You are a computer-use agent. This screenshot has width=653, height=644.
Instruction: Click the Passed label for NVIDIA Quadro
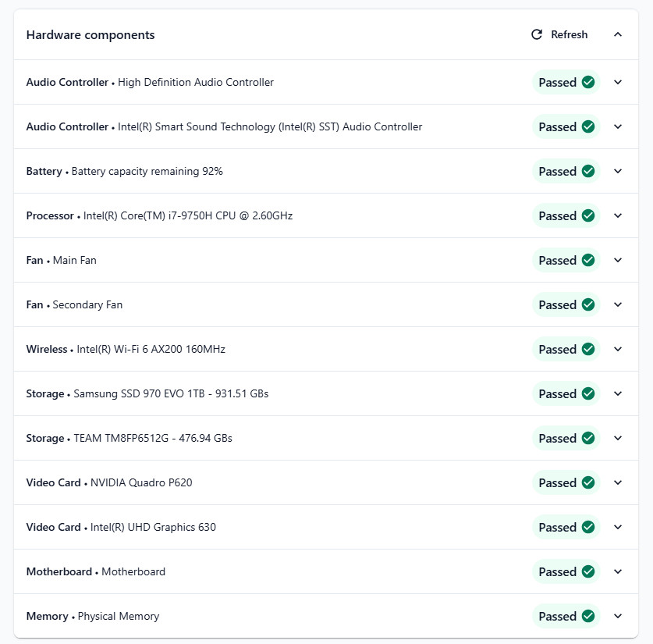coord(557,482)
